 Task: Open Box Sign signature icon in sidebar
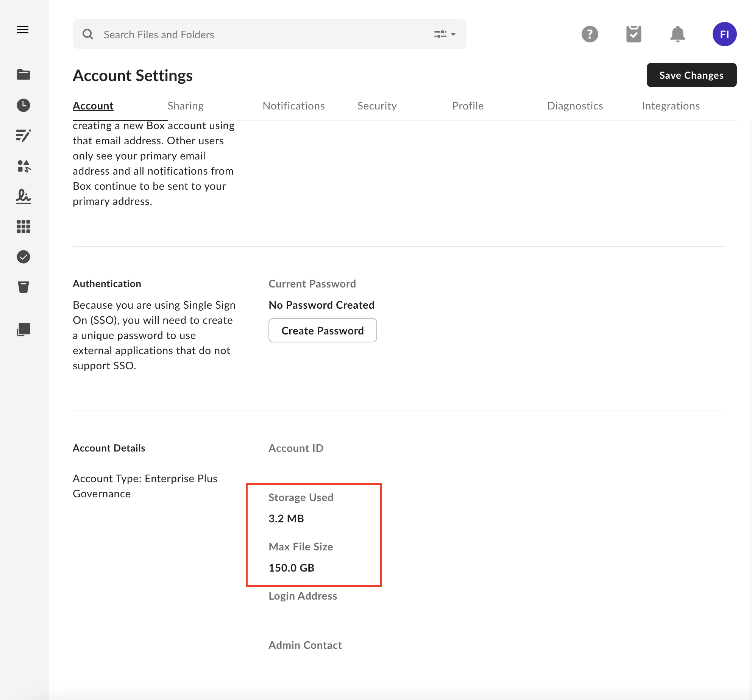click(x=23, y=196)
